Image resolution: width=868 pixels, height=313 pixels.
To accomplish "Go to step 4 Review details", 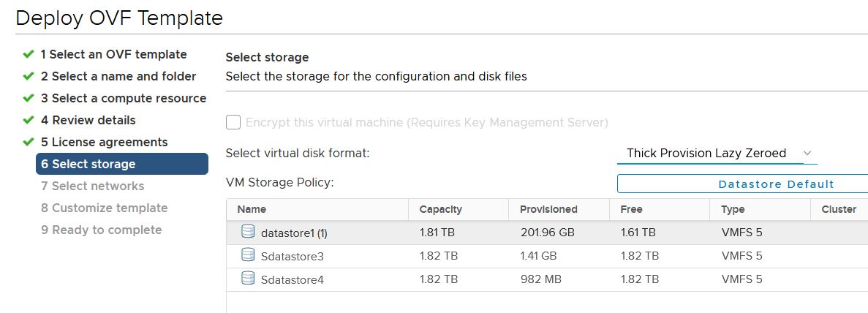I will [x=88, y=121].
